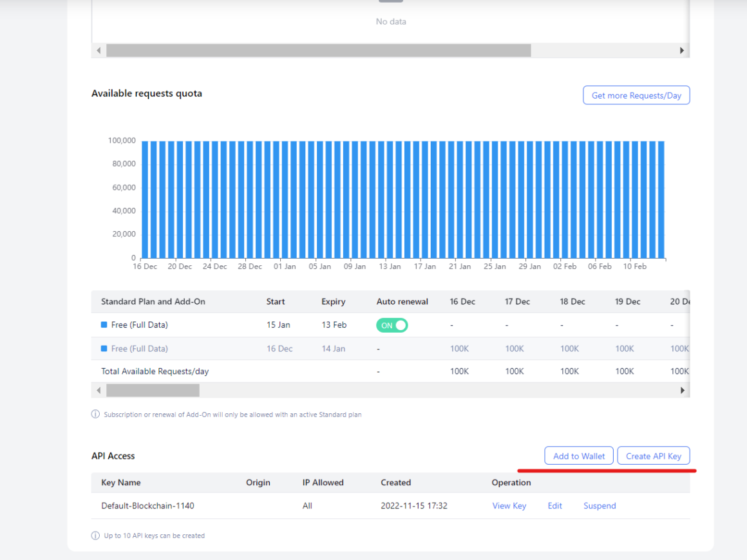The image size is (747, 560).
Task: Click the "Get more Requests/Day" button
Action: [636, 95]
